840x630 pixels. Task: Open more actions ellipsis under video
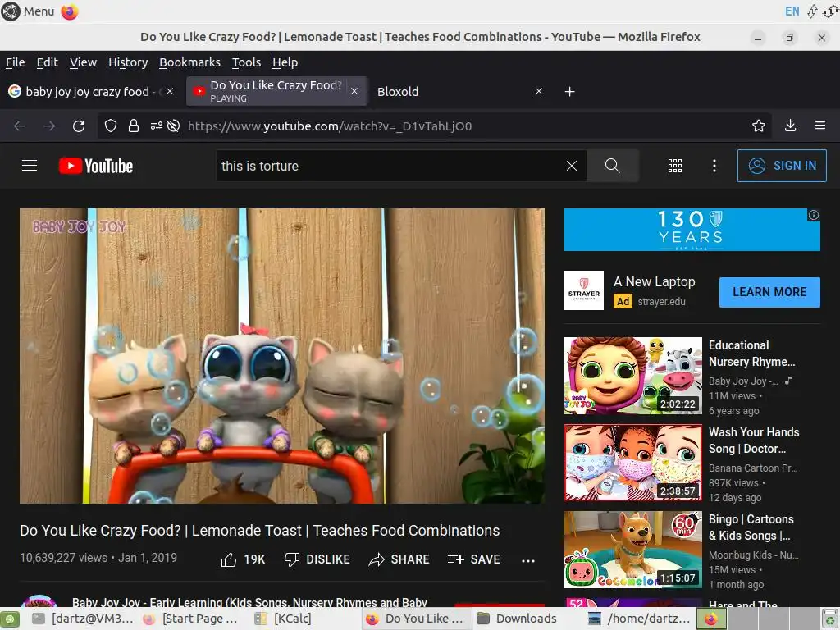[x=528, y=560]
